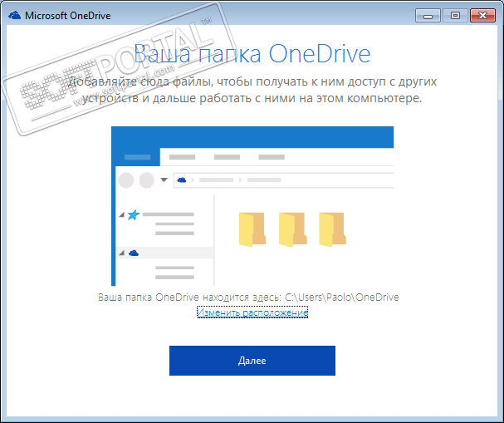The image size is (504, 423).
Task: Click the OneDrive folder illustration image
Action: click(252, 206)
